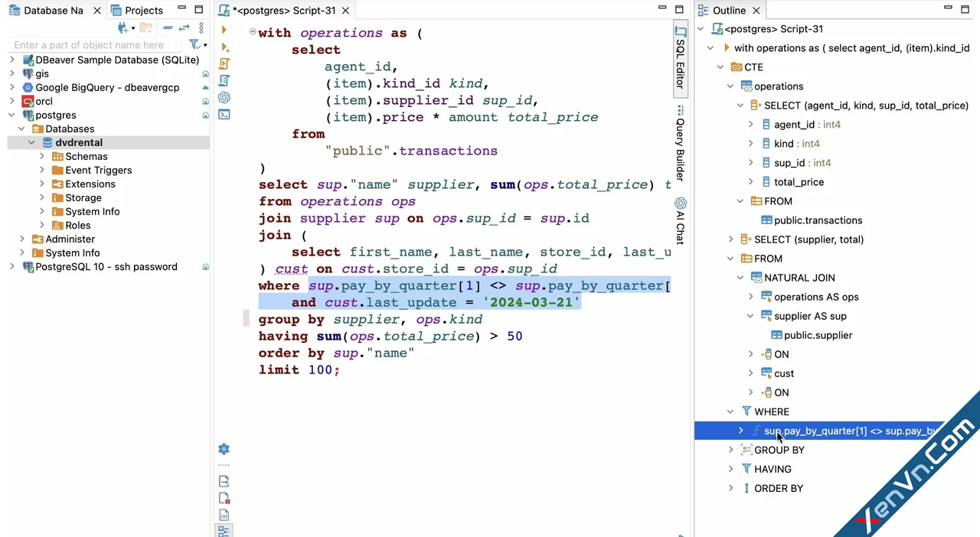Toggle the outline panel icon at gutter bottom
The height and width of the screenshot is (537, 980).
[224, 530]
